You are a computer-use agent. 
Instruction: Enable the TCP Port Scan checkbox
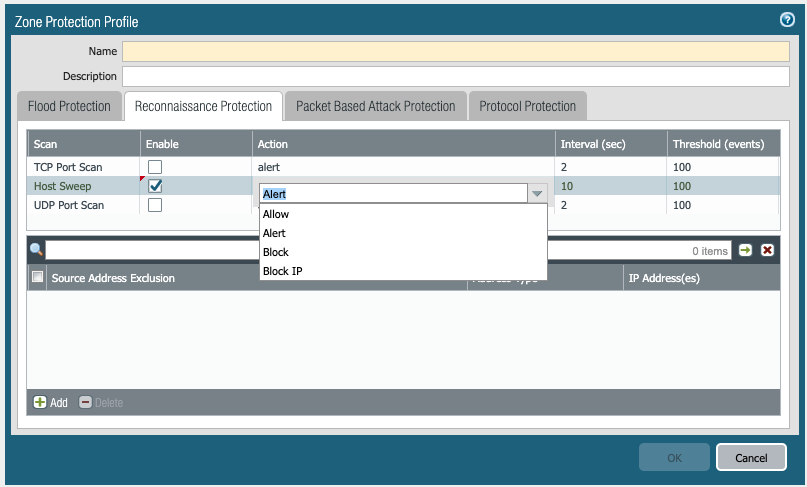coord(155,167)
